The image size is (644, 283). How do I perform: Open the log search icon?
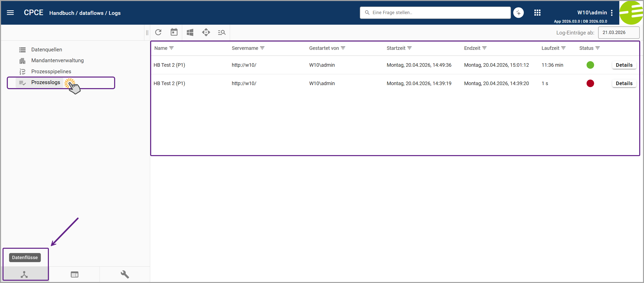pos(222,32)
